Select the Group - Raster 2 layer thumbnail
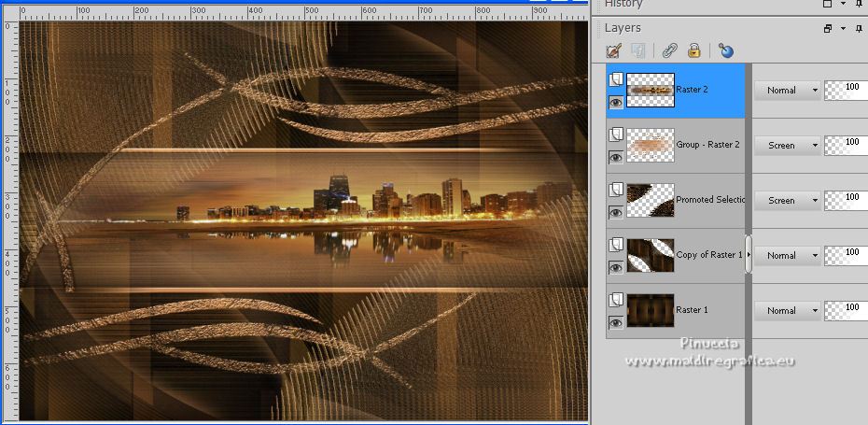The width and height of the screenshot is (868, 425). [651, 145]
